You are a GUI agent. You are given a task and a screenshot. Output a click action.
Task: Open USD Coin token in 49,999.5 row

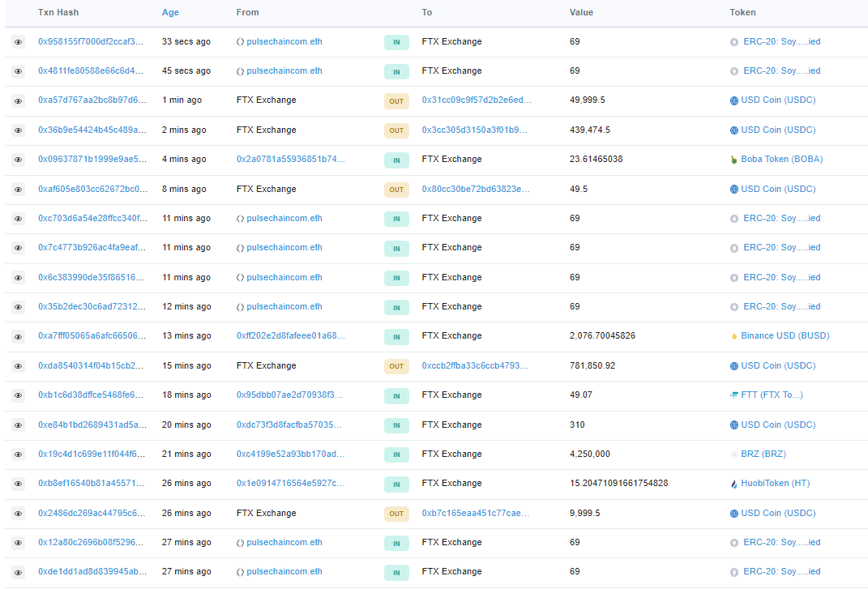point(778,100)
